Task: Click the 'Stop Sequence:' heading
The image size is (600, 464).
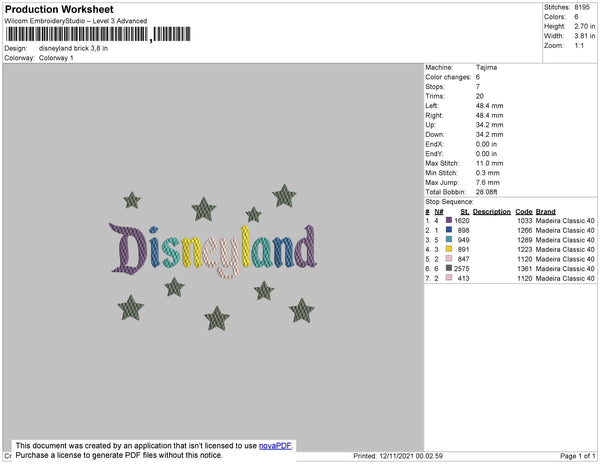Action: (449, 202)
